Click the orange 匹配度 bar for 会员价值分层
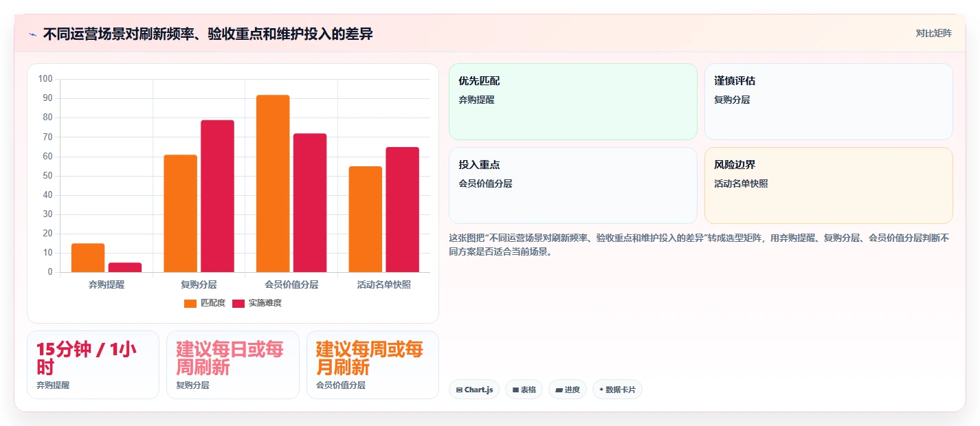The height and width of the screenshot is (426, 980). [273, 183]
